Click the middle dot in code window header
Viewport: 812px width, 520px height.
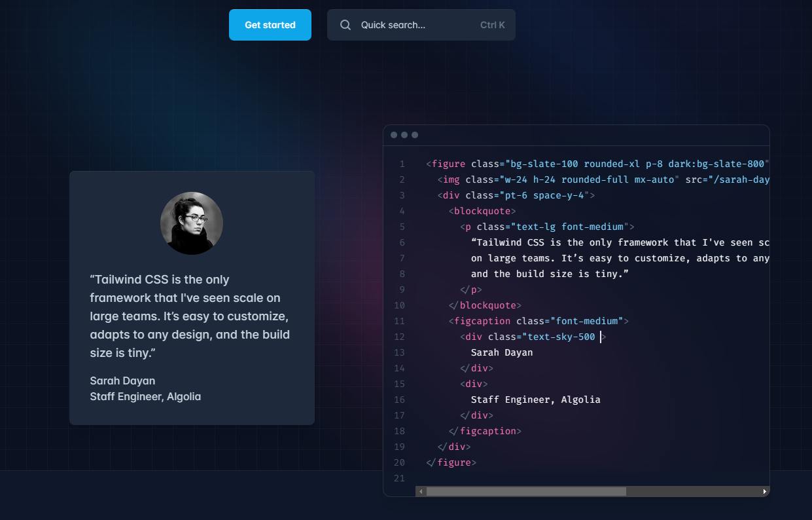(404, 135)
